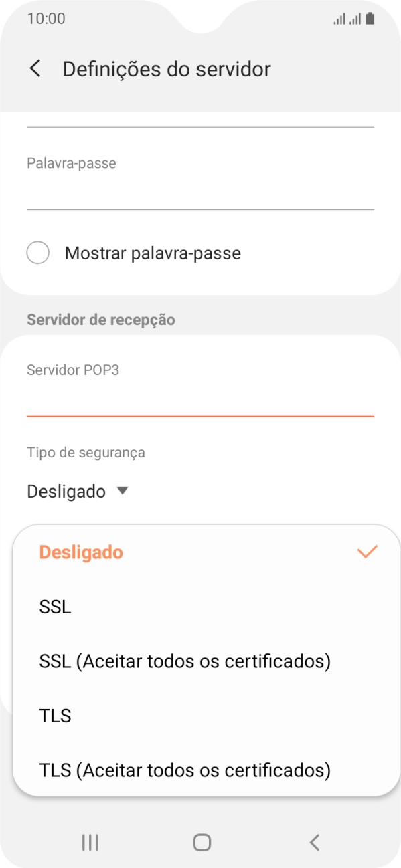Screen dimensions: 401x868
Task: Select SSL from the security list
Action: pyautogui.click(x=54, y=607)
